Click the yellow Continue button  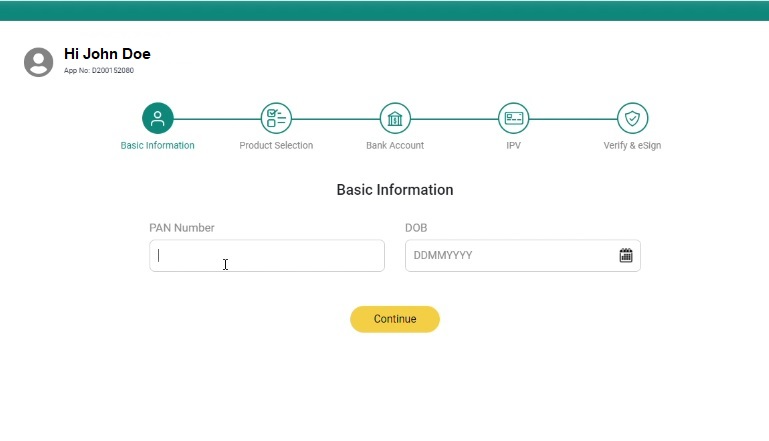point(395,319)
